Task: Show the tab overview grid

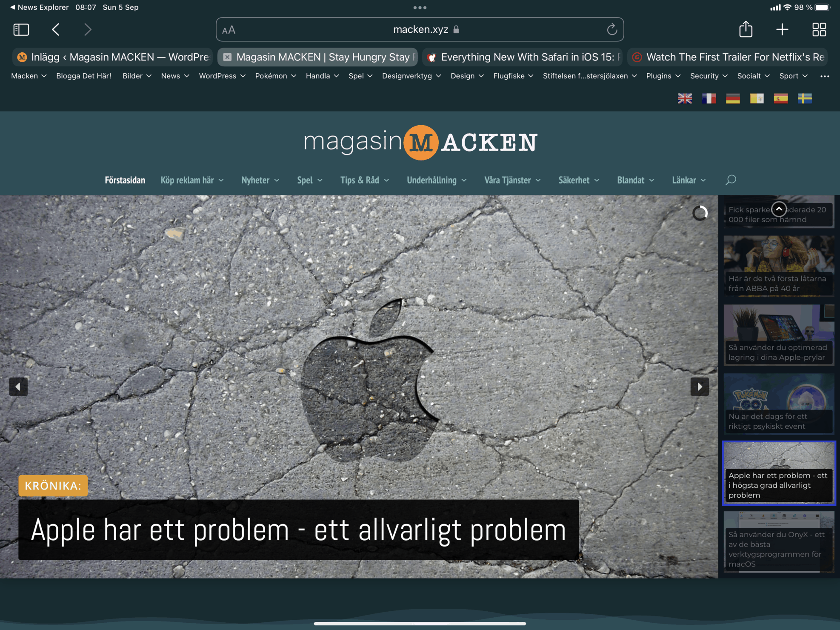Action: click(x=819, y=29)
